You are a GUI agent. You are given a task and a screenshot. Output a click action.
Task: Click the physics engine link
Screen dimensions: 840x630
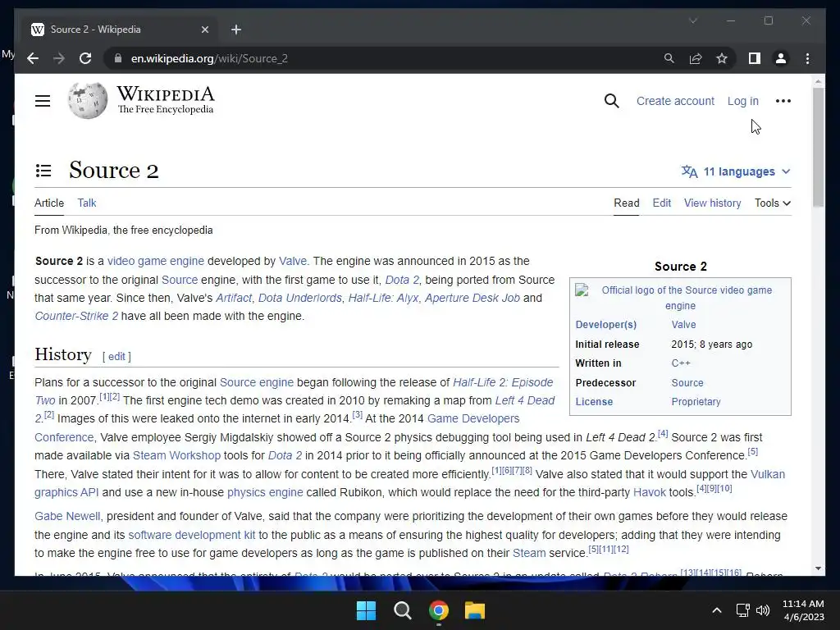[x=265, y=492]
